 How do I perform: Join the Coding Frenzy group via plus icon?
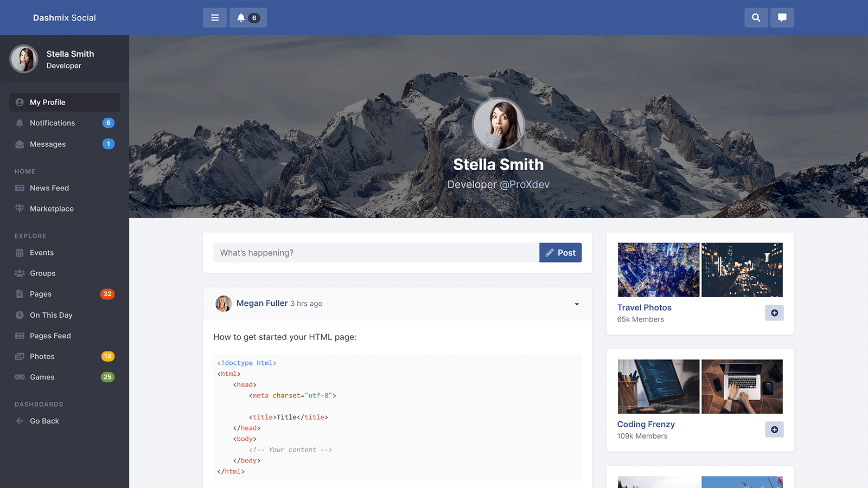[x=774, y=429]
